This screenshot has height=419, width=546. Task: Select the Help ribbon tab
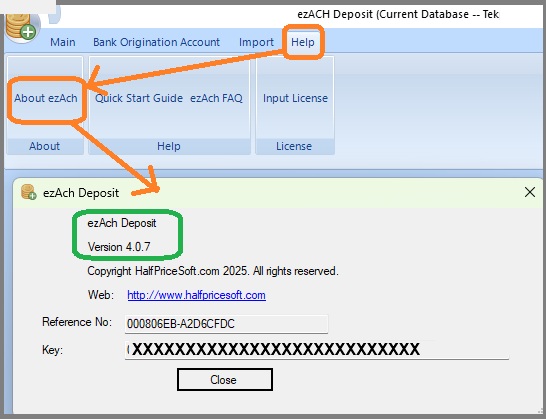click(303, 42)
